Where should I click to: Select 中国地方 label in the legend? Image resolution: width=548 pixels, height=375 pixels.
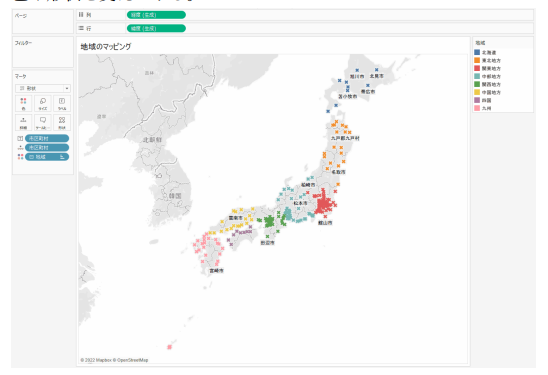pos(491,92)
